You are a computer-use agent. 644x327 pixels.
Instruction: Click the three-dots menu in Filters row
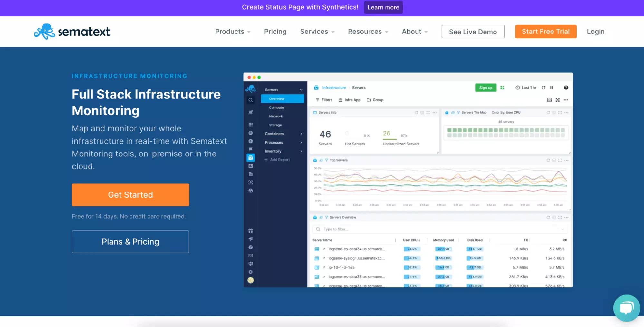coord(566,100)
